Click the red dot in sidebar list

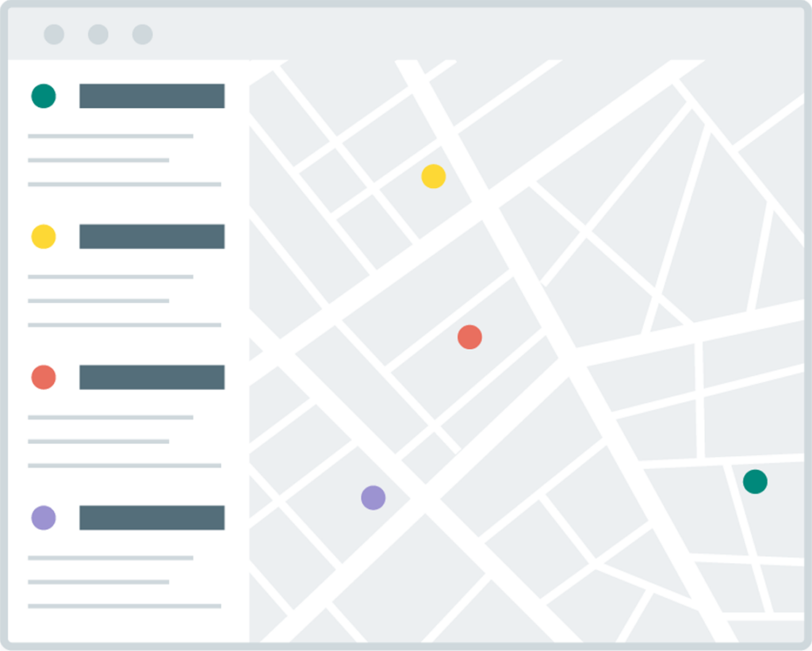coord(44,377)
